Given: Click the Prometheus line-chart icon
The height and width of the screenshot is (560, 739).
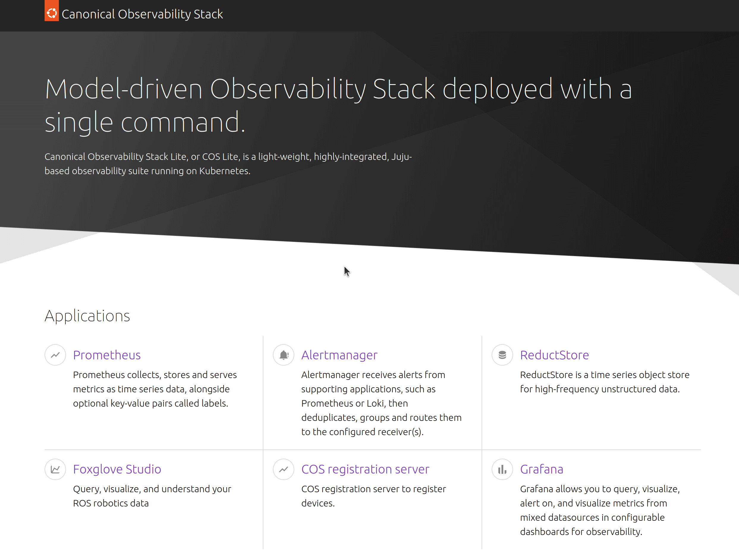Looking at the screenshot, I should tap(55, 355).
